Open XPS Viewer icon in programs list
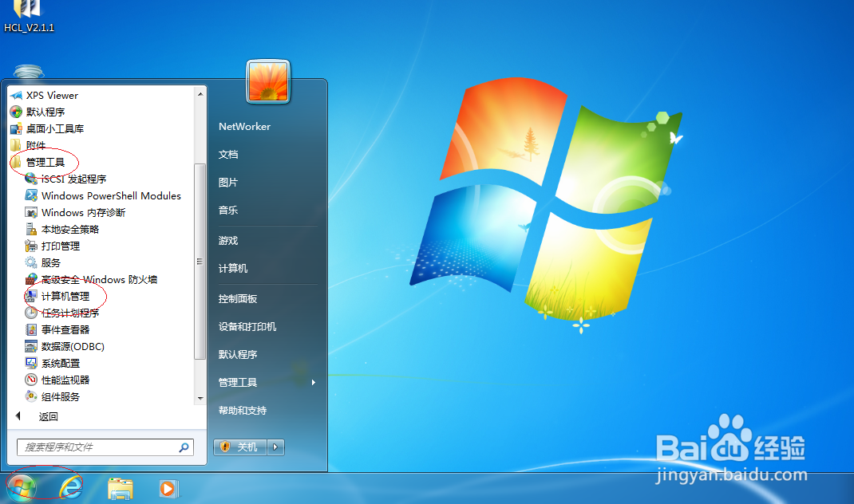The image size is (854, 504). [x=16, y=95]
